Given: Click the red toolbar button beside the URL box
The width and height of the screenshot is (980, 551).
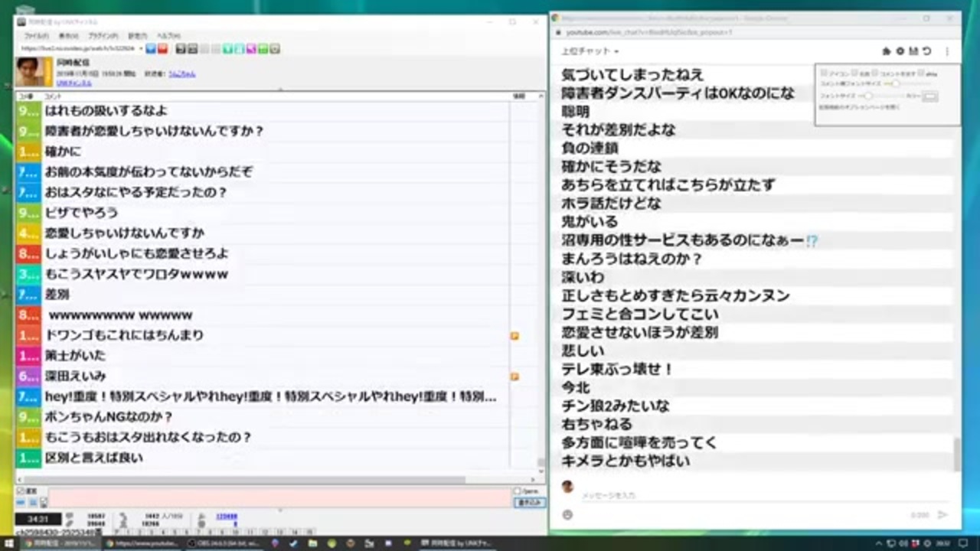Looking at the screenshot, I should point(162,49).
